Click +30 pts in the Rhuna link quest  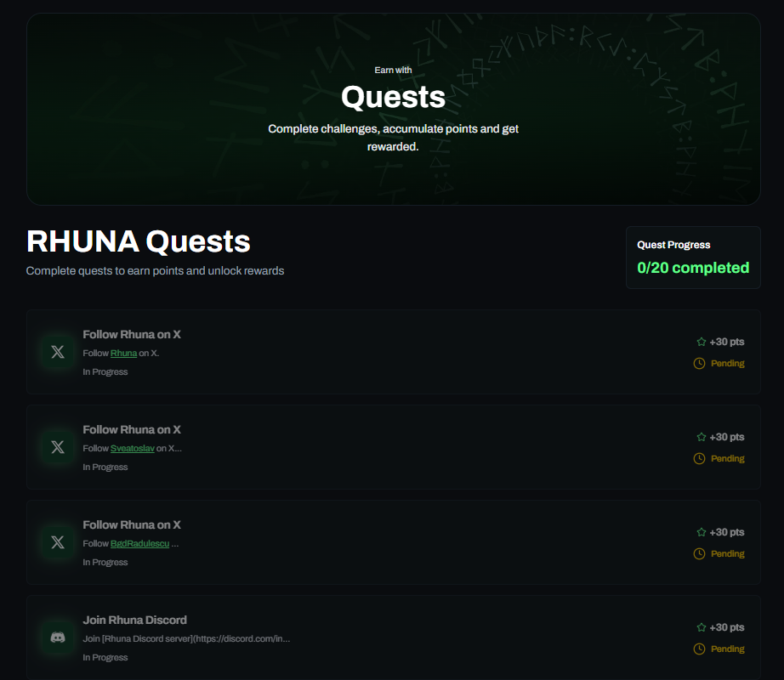(726, 342)
